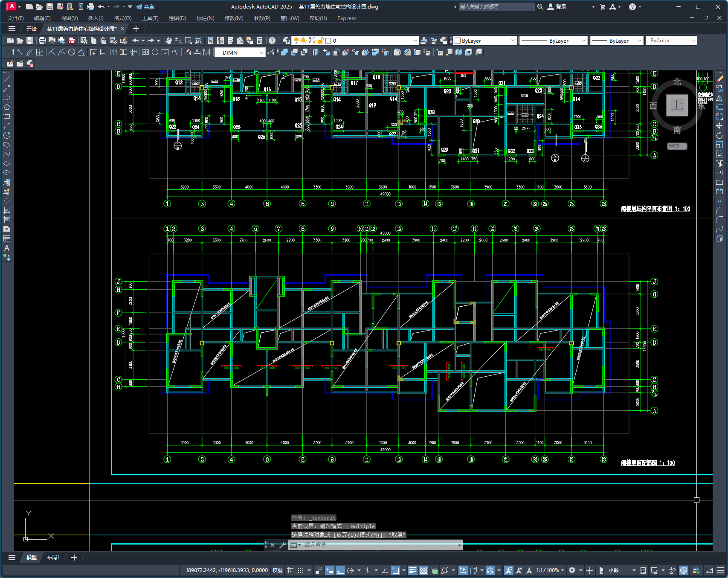Screen dimensions: 728x578
Task: Click the Linear dimension tool
Action: point(10,52)
